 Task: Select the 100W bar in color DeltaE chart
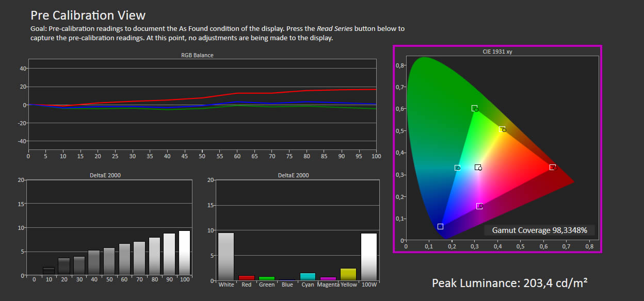(368, 256)
